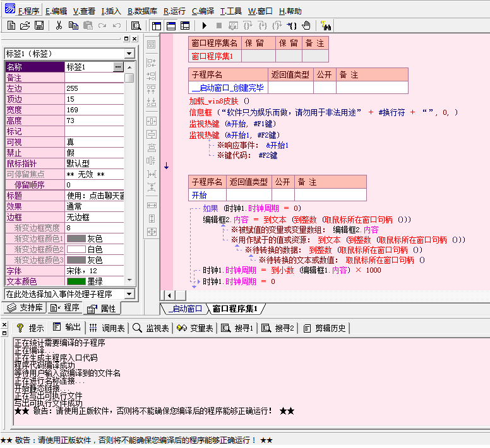The height and width of the screenshot is (448, 490).
Task: Click the ellipsis button beside 名称 value
Action: coord(118,67)
